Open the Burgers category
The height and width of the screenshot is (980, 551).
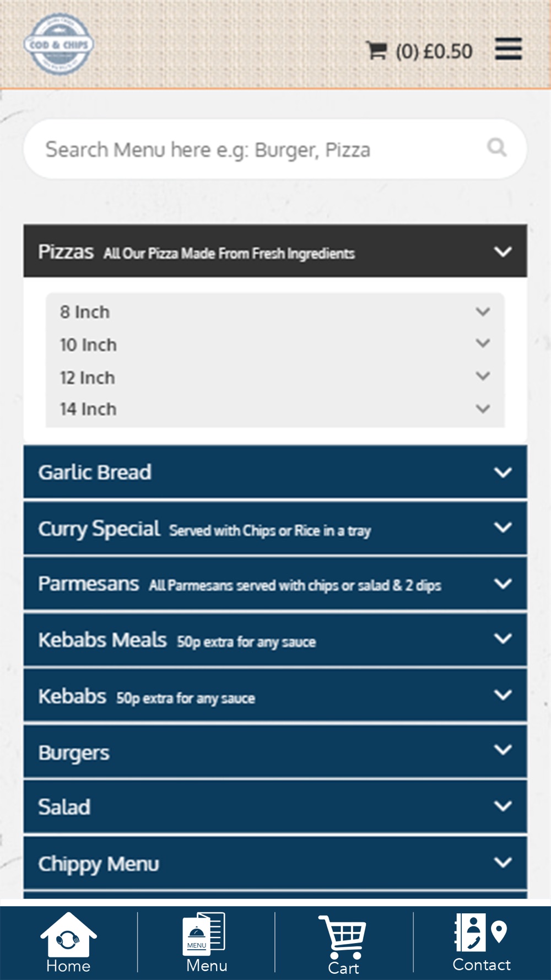[275, 751]
